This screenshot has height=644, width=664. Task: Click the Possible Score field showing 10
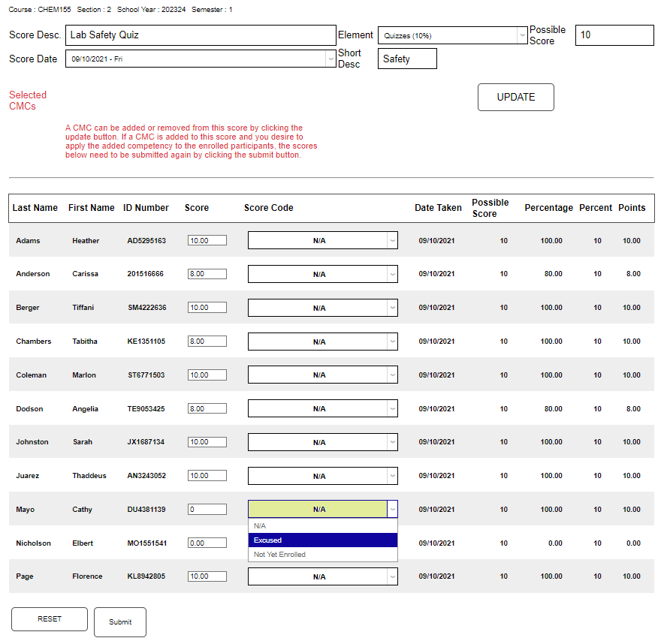point(614,35)
